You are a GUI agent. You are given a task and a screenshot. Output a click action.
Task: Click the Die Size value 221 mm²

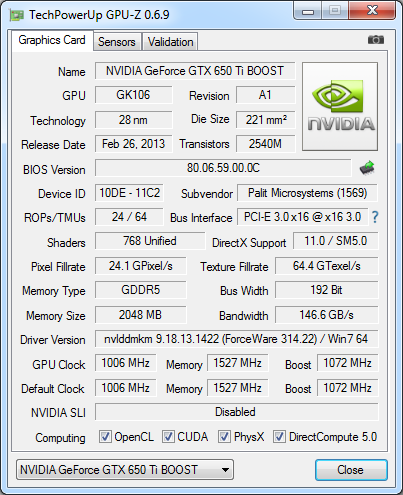266,120
